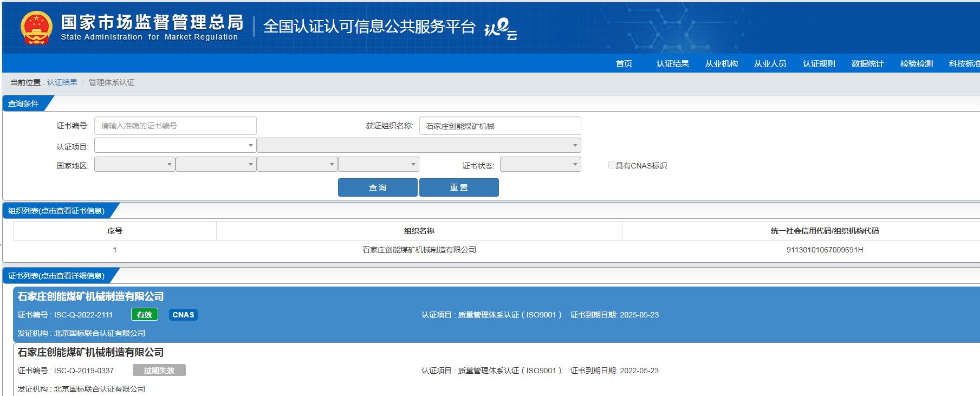Viewport: 980px width, 396px height.
Task: Click the site title 全国认证认可信息公共服务平台
Action: click(369, 27)
